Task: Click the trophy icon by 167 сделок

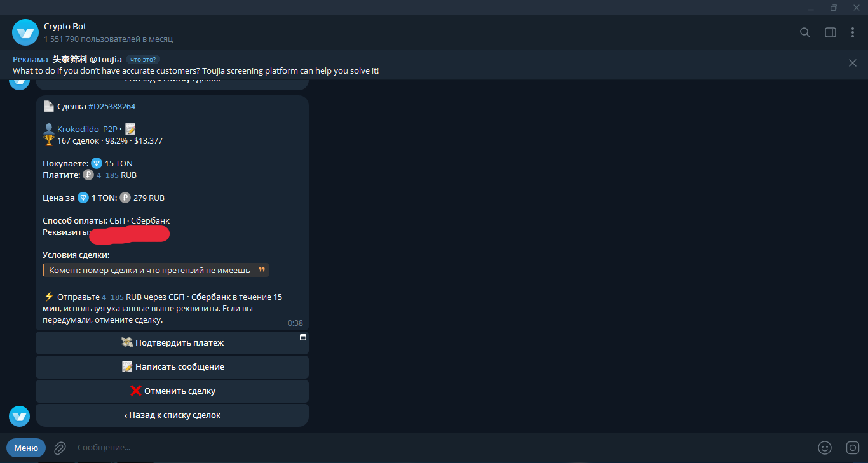Action: tap(49, 140)
